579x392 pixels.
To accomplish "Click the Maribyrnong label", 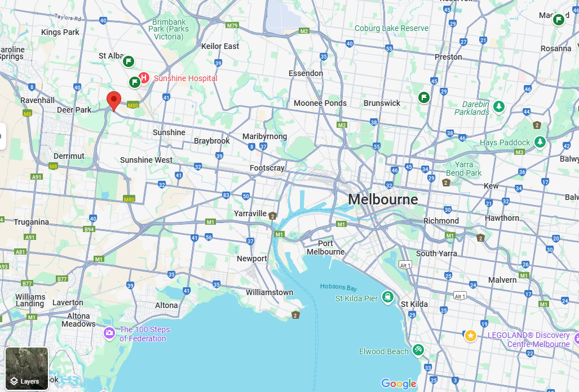I will tap(264, 136).
